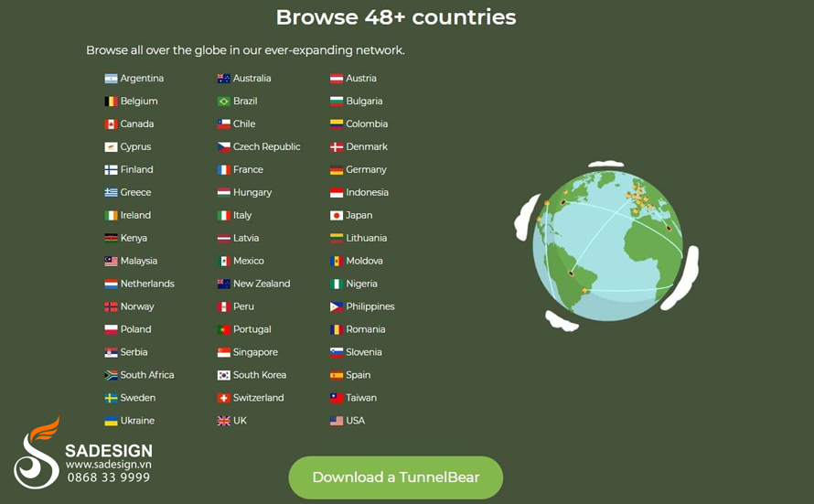
Task: Click the Italy country name
Action: point(242,215)
